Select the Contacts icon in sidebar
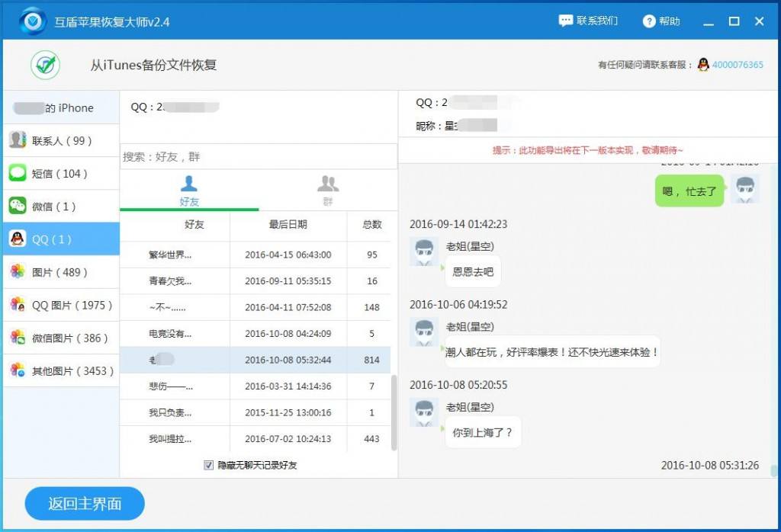781x532 pixels. 18,139
